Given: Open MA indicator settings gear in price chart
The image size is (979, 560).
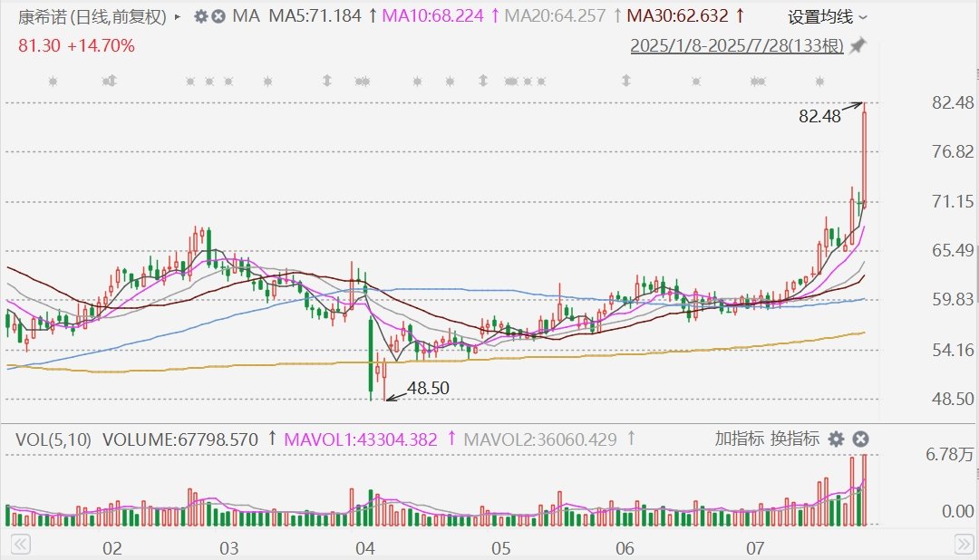Looking at the screenshot, I should click(x=200, y=16).
